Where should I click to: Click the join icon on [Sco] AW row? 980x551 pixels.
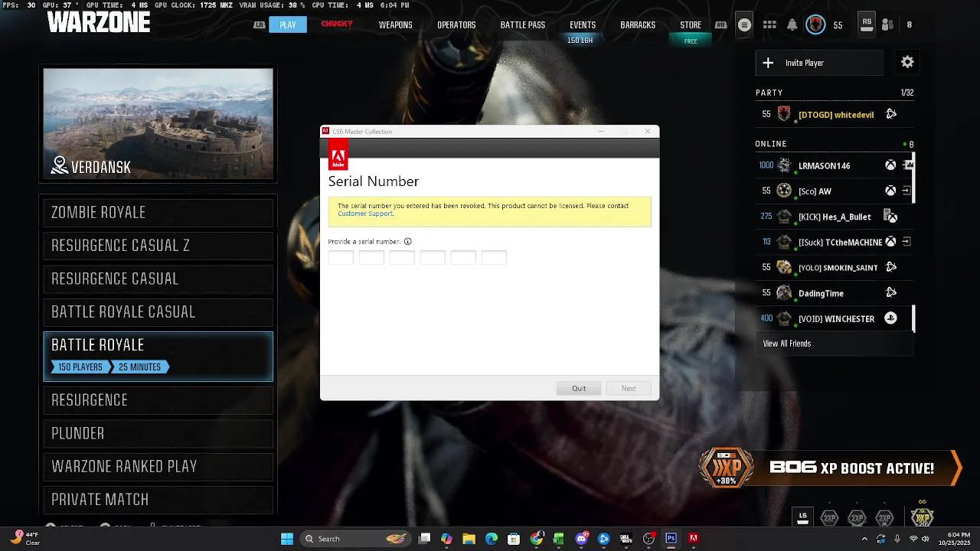click(x=906, y=191)
